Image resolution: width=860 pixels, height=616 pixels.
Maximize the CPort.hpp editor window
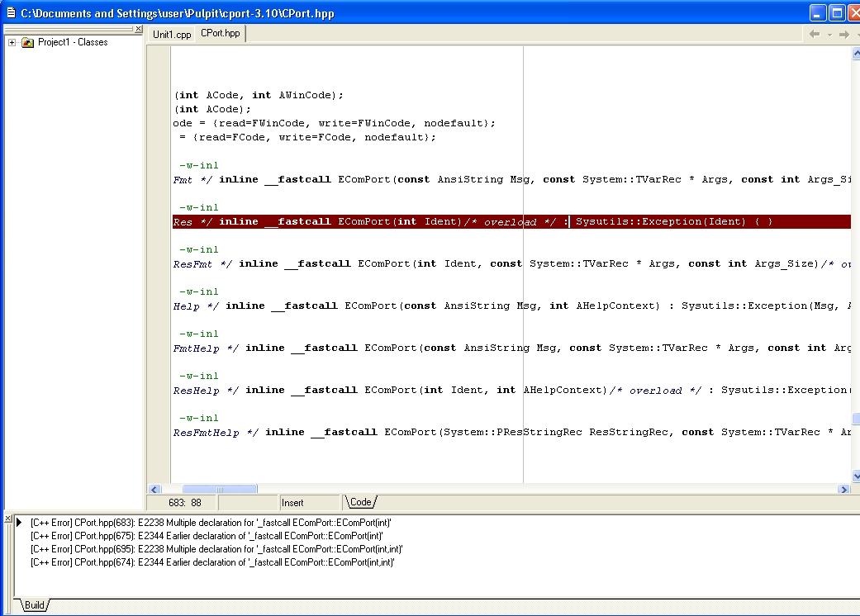pyautogui.click(x=837, y=13)
